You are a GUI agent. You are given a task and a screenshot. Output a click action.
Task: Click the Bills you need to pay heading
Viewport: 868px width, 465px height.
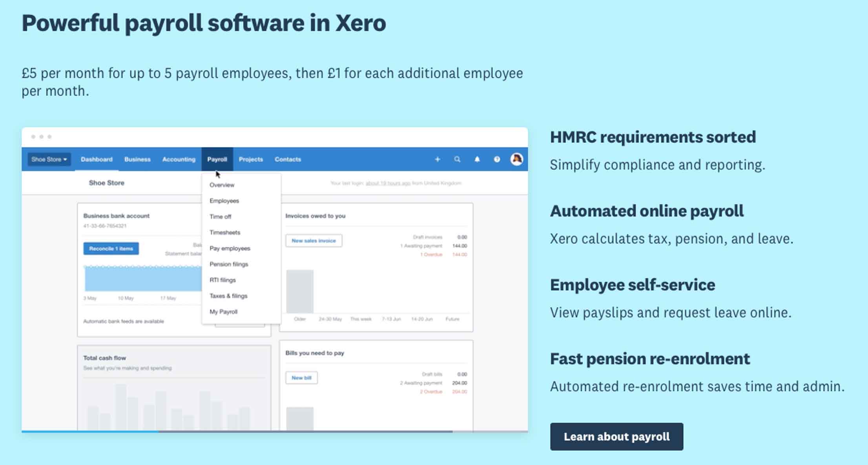(x=315, y=353)
